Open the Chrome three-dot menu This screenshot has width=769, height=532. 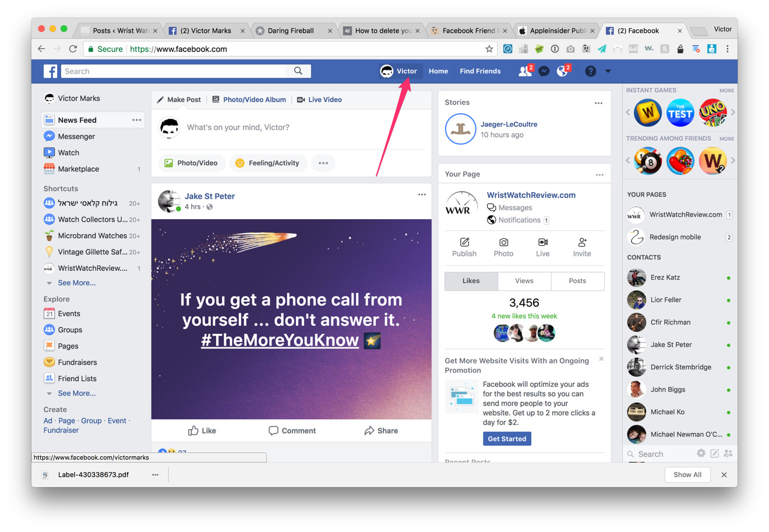728,49
